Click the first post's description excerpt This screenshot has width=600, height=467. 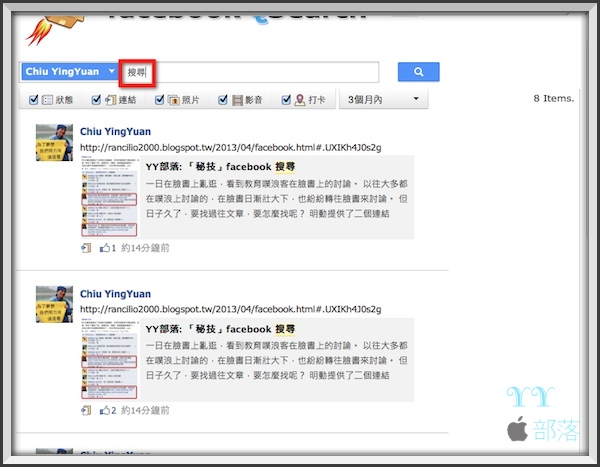276,199
